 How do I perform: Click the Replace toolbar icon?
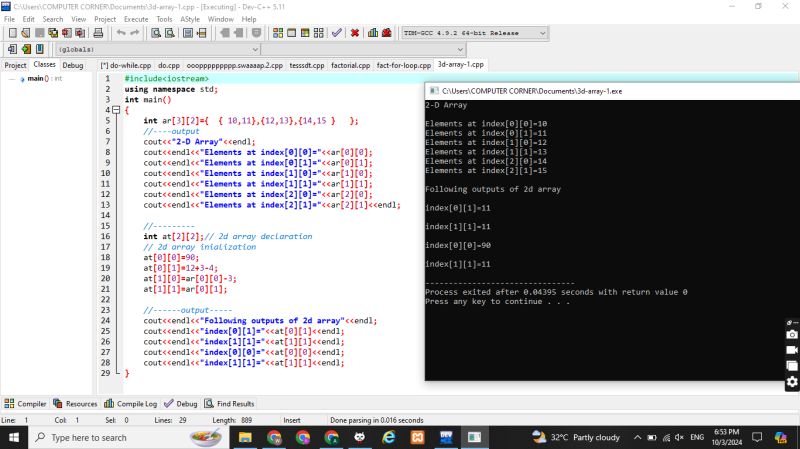[x=169, y=33]
